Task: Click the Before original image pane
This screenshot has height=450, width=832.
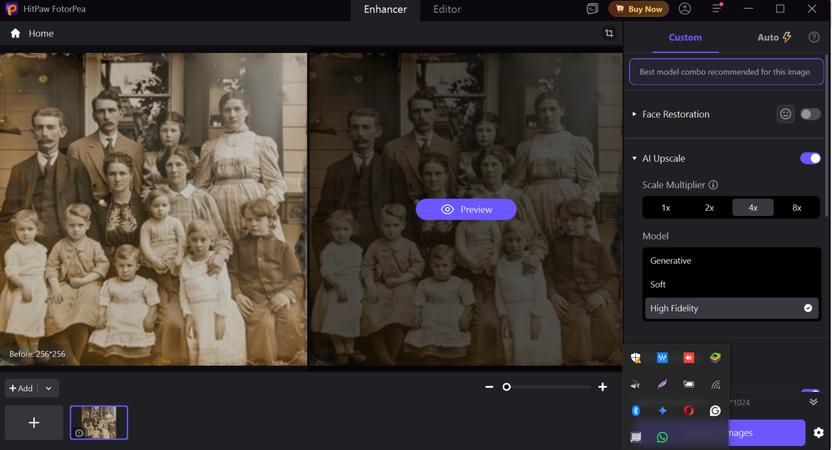Action: 153,209
